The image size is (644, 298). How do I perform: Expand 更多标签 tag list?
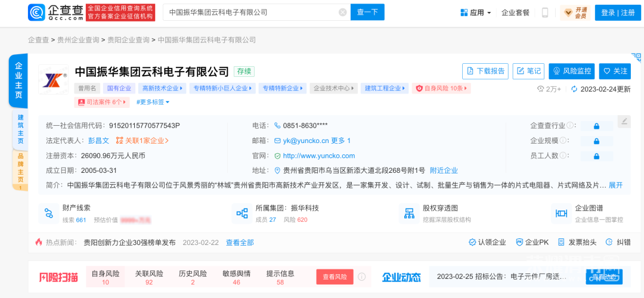[153, 103]
